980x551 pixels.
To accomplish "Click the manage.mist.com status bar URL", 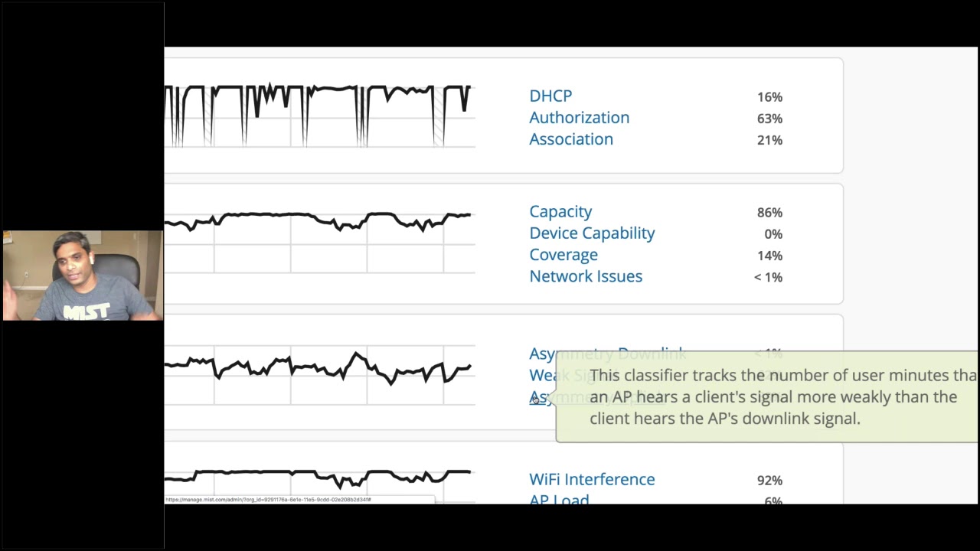I will click(268, 500).
